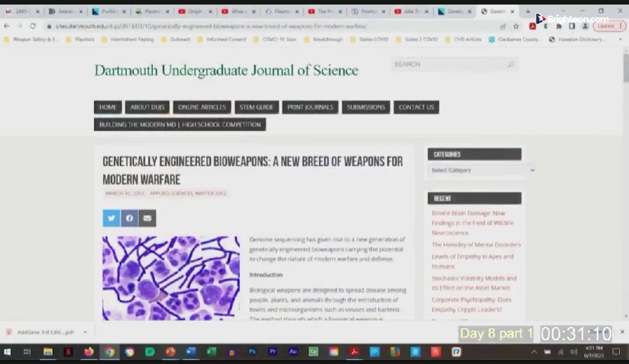Open Photoshop from the taskbar
Screen dimensions: 629x364
tap(252, 352)
